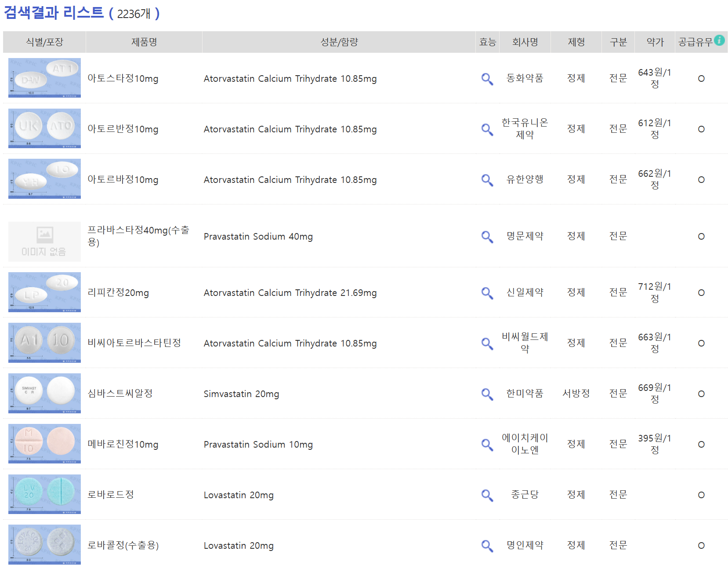Select dosage form 서방정
This screenshot has width=728, height=569.
pos(576,394)
